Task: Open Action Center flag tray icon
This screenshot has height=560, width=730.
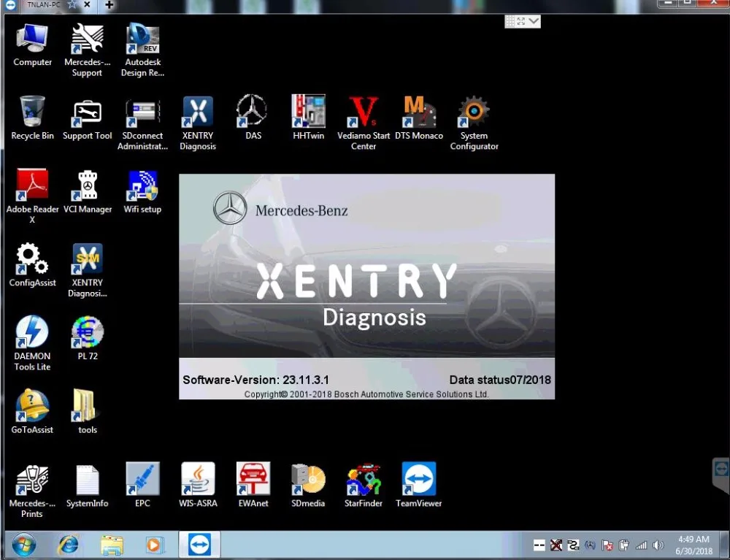Action: pos(607,545)
